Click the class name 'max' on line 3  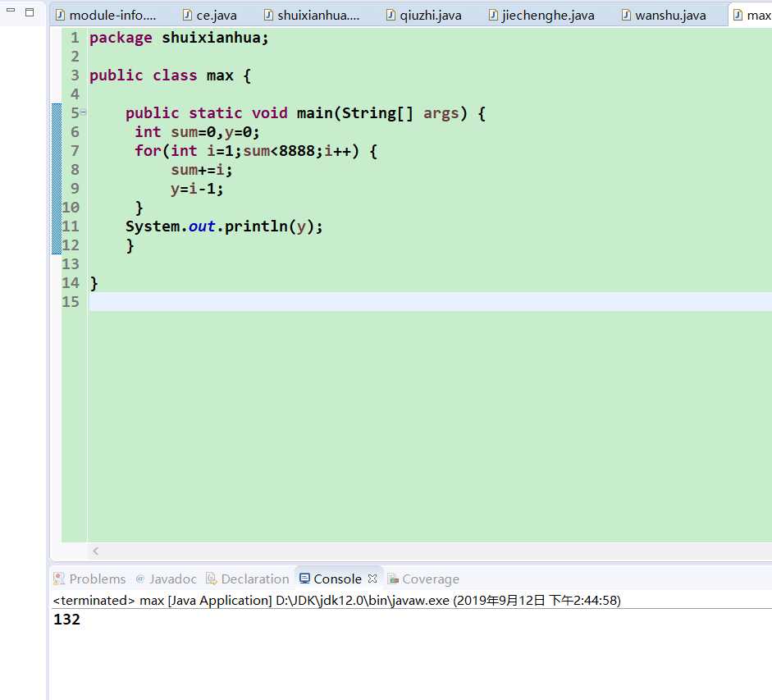tap(220, 75)
